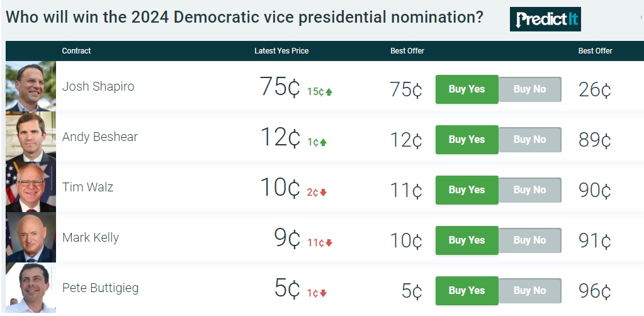This screenshot has height=316, width=644.
Task: Click Mark Kelly's photo thumbnail
Action: (x=30, y=237)
